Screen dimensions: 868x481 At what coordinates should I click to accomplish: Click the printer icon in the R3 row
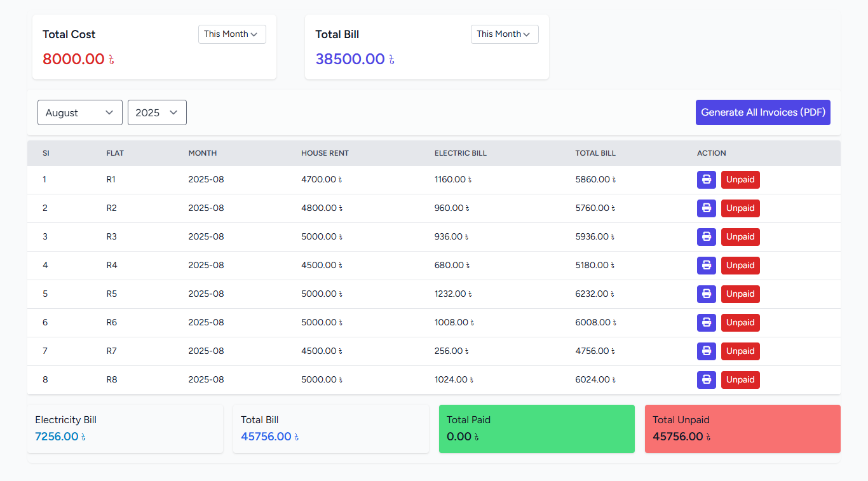(x=706, y=237)
